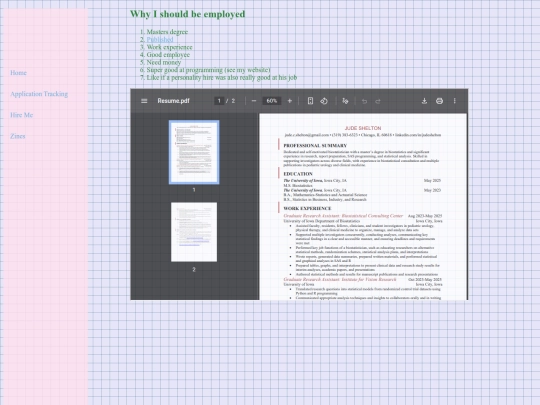540x405 pixels.
Task: Go to the Hire Me page
Action: coord(21,115)
